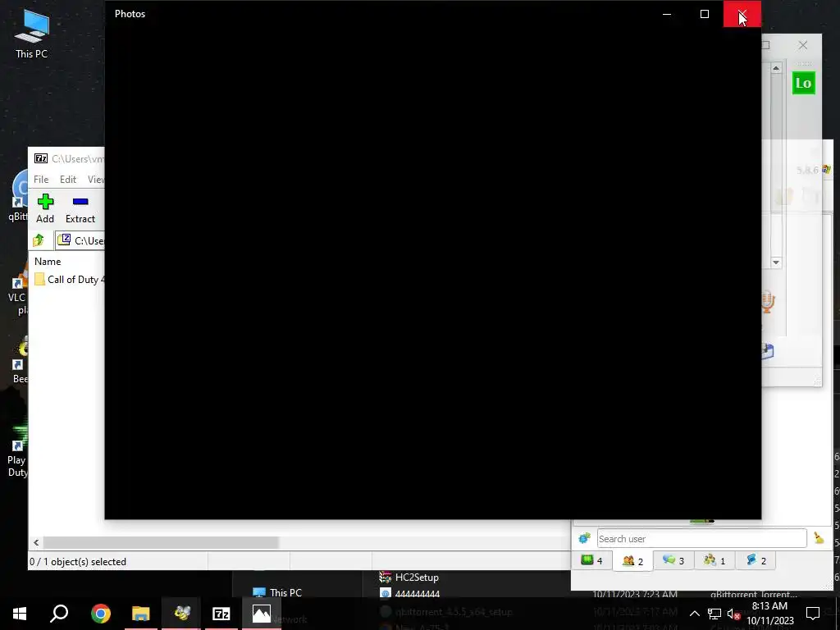Maximize the Photos window

(705, 14)
